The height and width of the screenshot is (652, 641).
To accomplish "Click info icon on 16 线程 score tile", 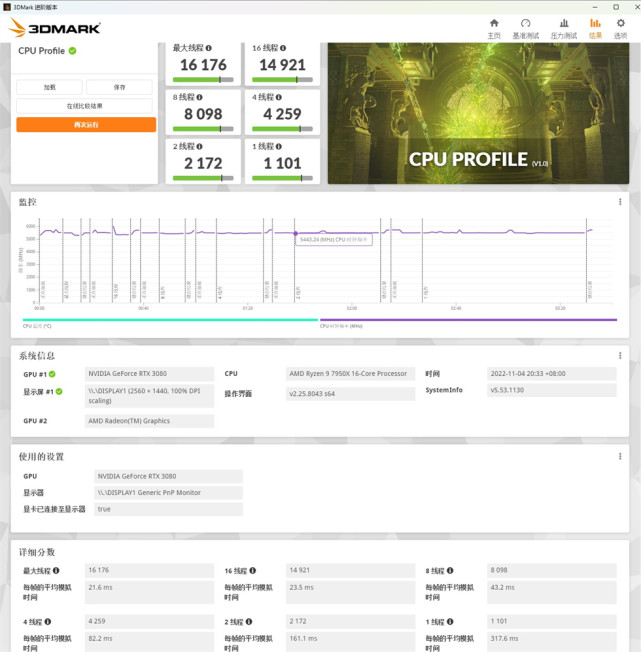I will pyautogui.click(x=283, y=48).
